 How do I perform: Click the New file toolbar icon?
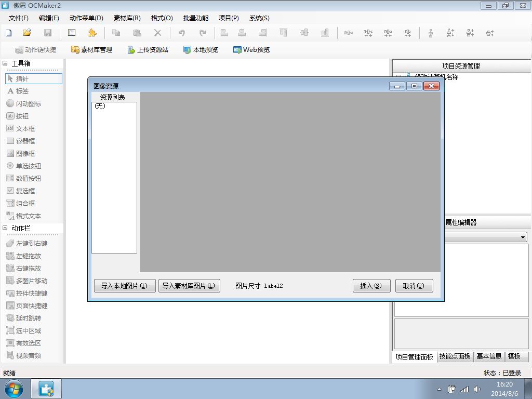point(9,33)
